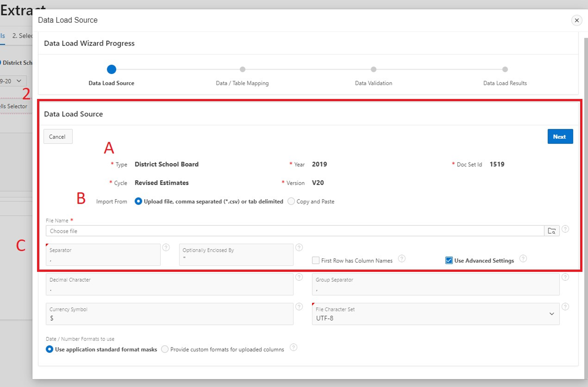
Task: Enable First Row has Column Names checkbox
Action: 316,260
